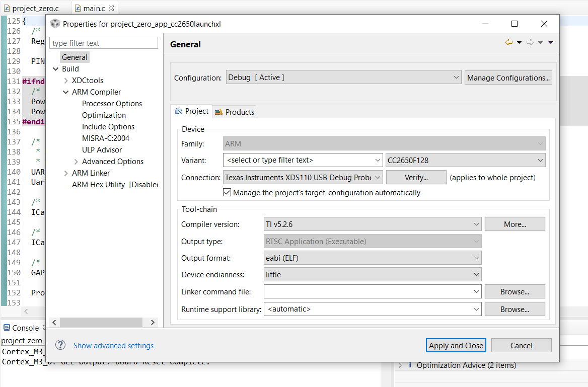This screenshot has height=387, width=588.
Task: Open the back history dropdown arrow
Action: [520, 42]
